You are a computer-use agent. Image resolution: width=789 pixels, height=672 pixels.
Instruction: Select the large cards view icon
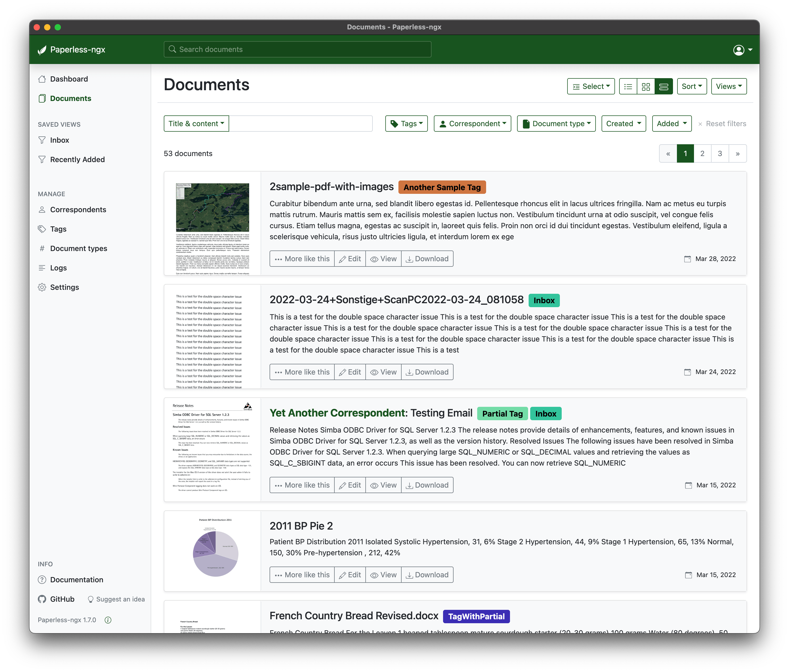tap(664, 86)
